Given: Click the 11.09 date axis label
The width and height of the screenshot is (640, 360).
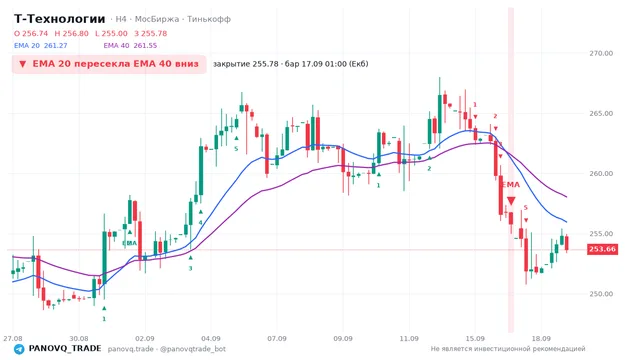Looking at the screenshot, I should click(x=409, y=338).
